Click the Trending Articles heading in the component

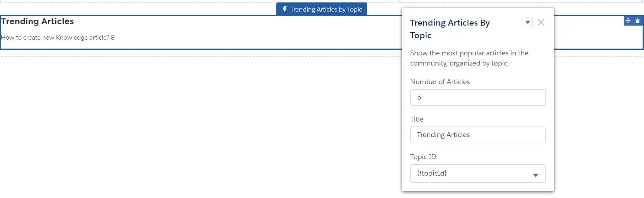pyautogui.click(x=37, y=21)
